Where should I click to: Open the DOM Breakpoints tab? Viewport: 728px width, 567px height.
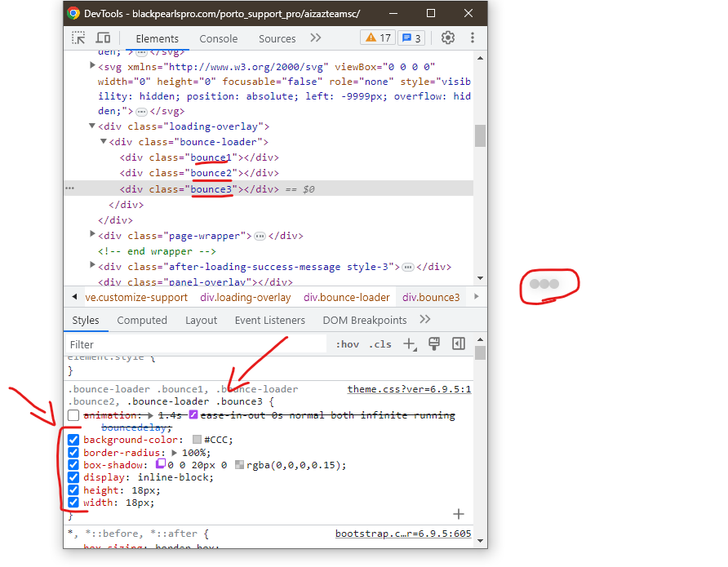point(365,320)
